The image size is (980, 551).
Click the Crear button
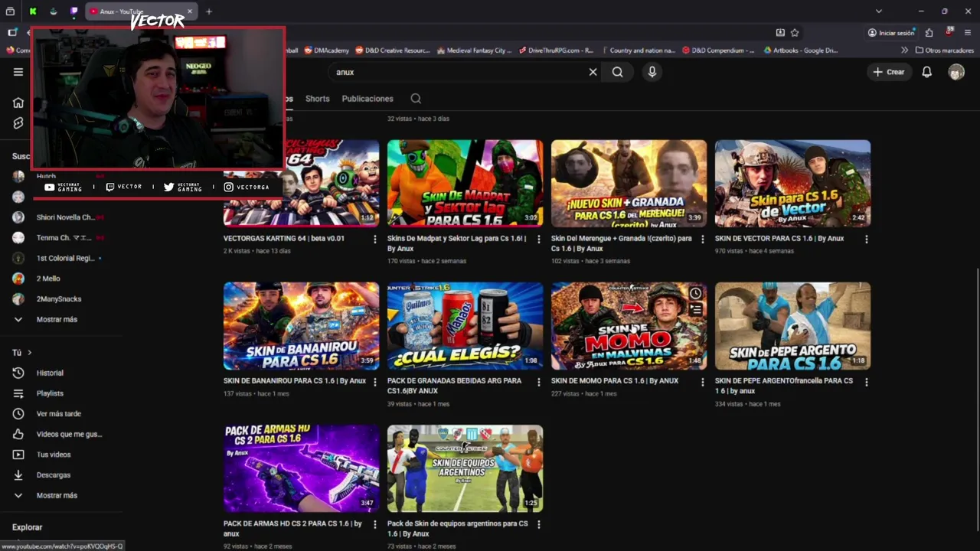coord(889,72)
